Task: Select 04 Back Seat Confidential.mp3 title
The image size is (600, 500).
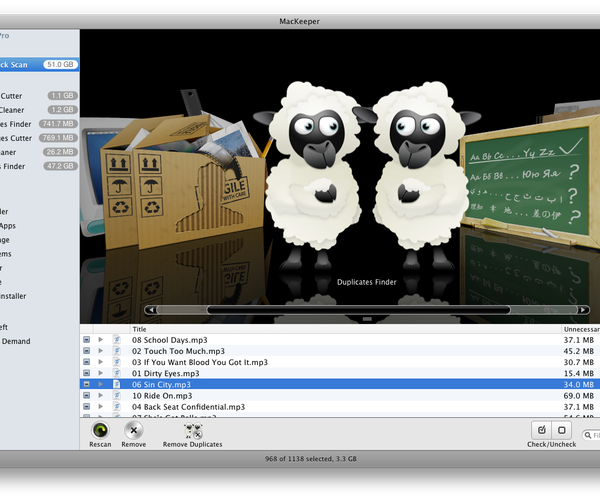Action: [188, 406]
